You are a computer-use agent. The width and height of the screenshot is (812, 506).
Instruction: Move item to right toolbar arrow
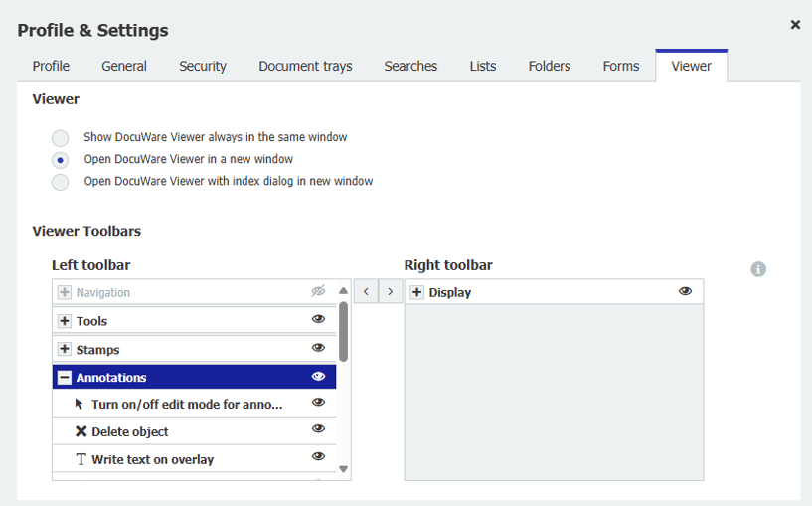pos(390,291)
